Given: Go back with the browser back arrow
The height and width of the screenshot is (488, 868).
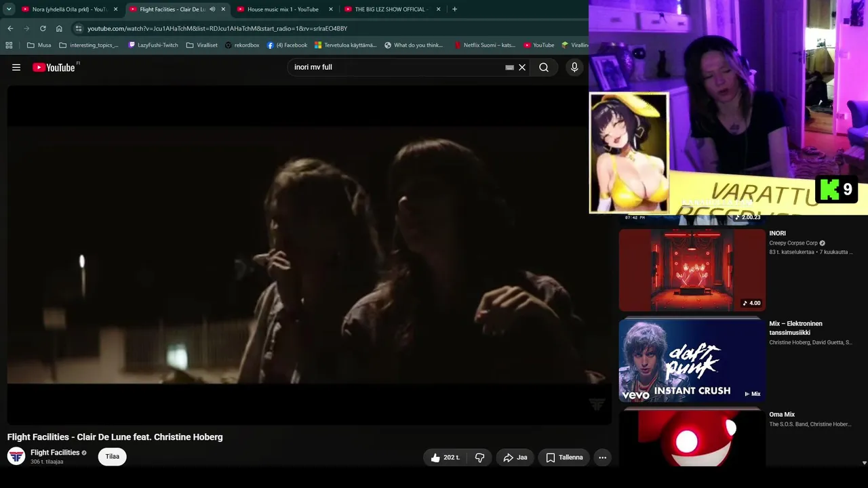Looking at the screenshot, I should pos(10,28).
